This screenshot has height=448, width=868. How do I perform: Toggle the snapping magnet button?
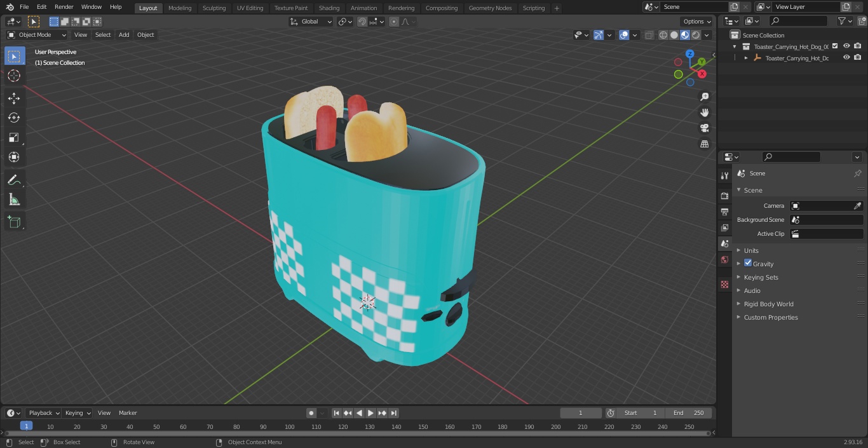pyautogui.click(x=362, y=22)
